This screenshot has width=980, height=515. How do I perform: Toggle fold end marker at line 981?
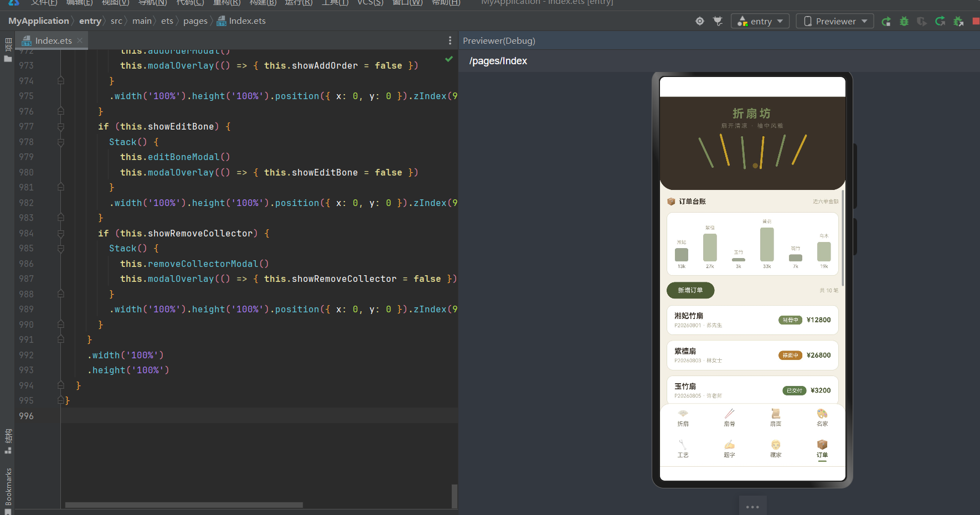pyautogui.click(x=61, y=187)
